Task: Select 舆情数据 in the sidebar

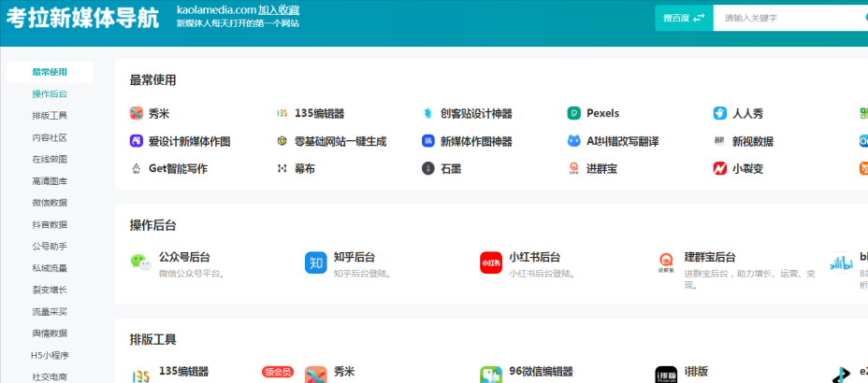Action: tap(50, 333)
